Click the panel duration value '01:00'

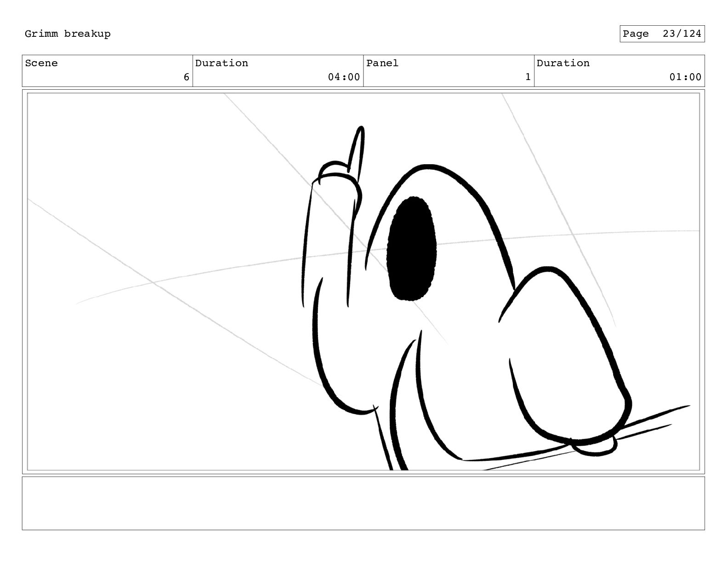click(x=685, y=77)
